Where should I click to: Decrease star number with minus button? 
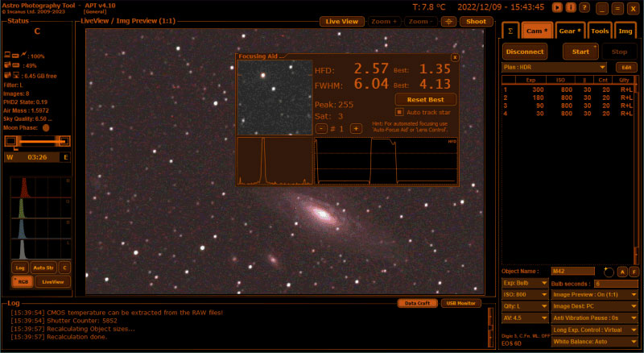coord(320,128)
